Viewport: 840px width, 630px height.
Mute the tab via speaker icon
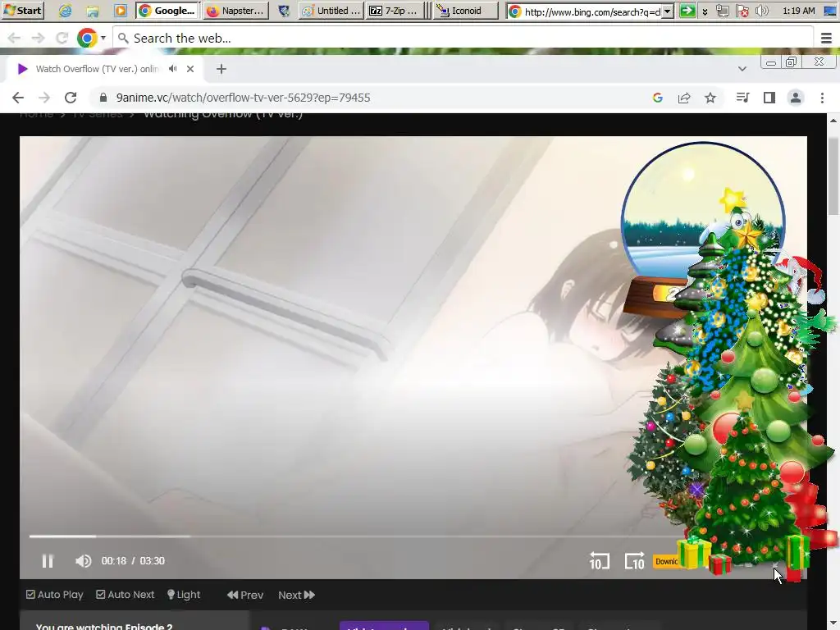[172, 69]
